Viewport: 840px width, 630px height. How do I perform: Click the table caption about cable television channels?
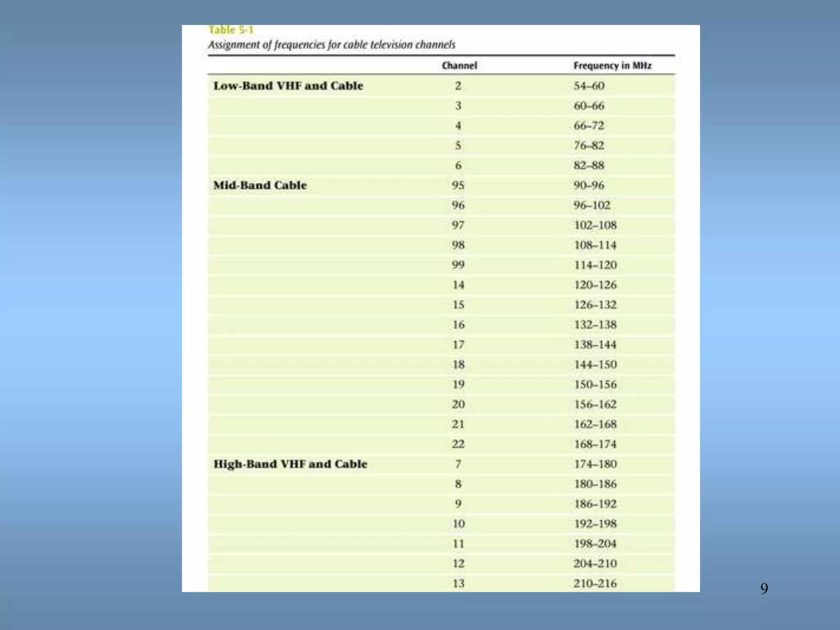click(331, 45)
